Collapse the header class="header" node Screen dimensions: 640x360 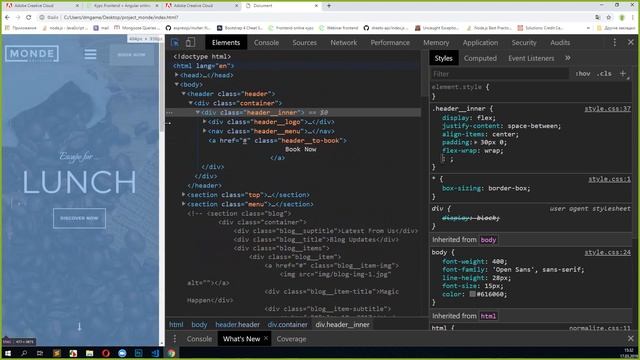pyautogui.click(x=184, y=93)
